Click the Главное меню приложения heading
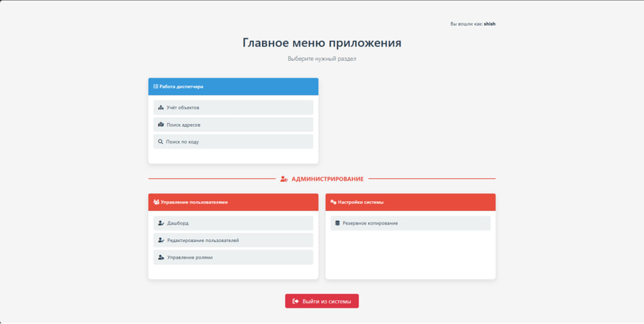The width and height of the screenshot is (644, 324). pyautogui.click(x=322, y=43)
